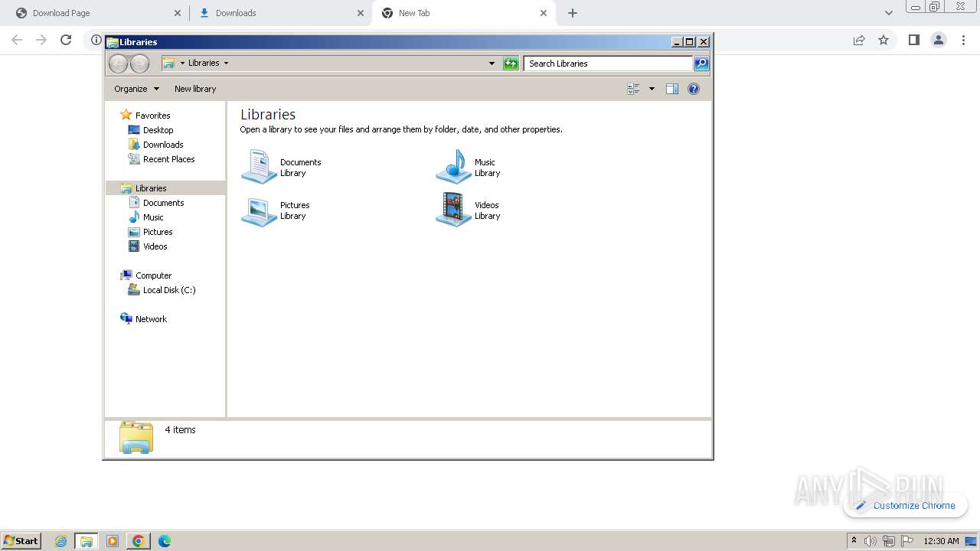Select Documents under Libraries tree
Screen dimensions: 980x551
click(163, 203)
